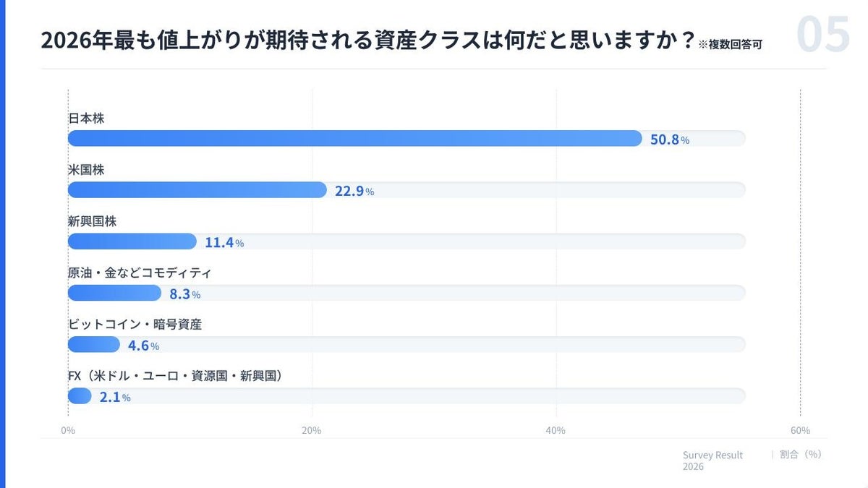Viewport: 868px width, 488px height.
Task: Click the 0% axis tick label
Action: point(68,431)
